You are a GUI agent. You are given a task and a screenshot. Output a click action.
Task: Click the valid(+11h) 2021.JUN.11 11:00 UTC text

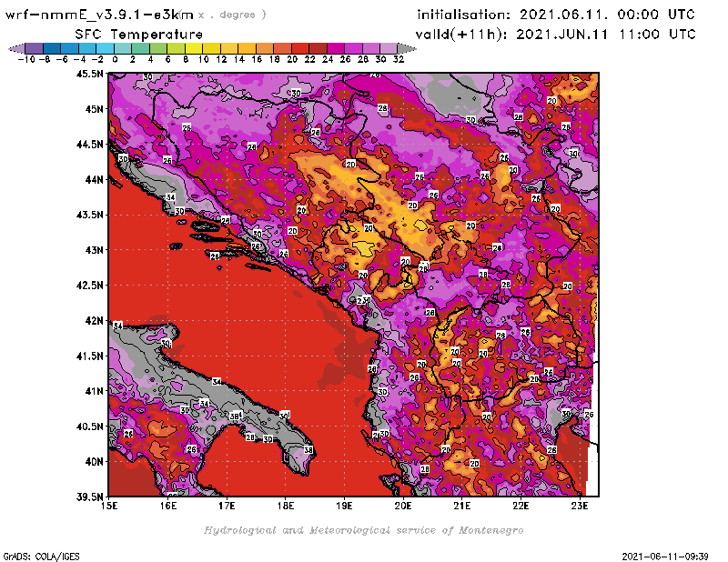click(x=555, y=35)
